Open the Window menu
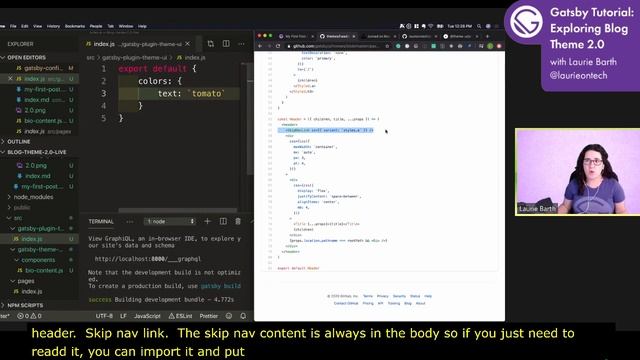This screenshot has height=360, width=640. point(126,26)
